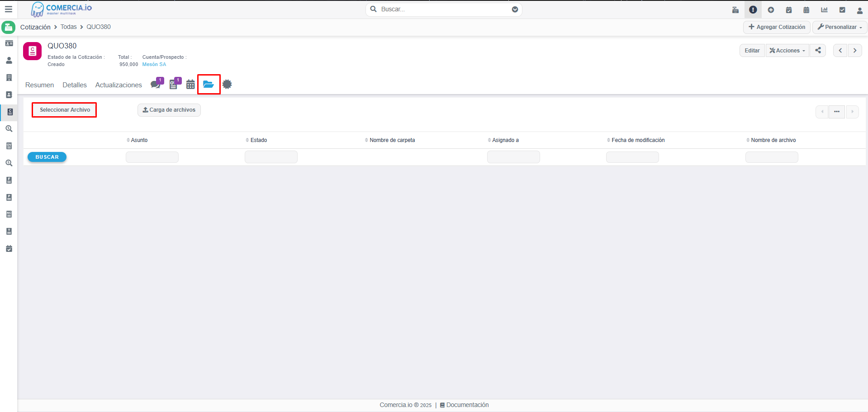Open the comments tab with badge
This screenshot has width=868, height=412.
(157, 84)
